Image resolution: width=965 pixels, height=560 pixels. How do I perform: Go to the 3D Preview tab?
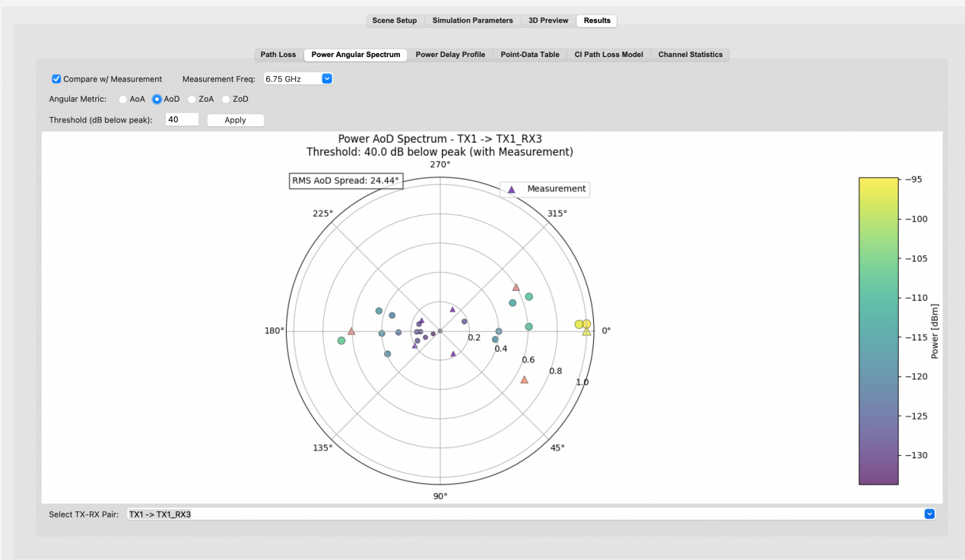[x=548, y=21]
